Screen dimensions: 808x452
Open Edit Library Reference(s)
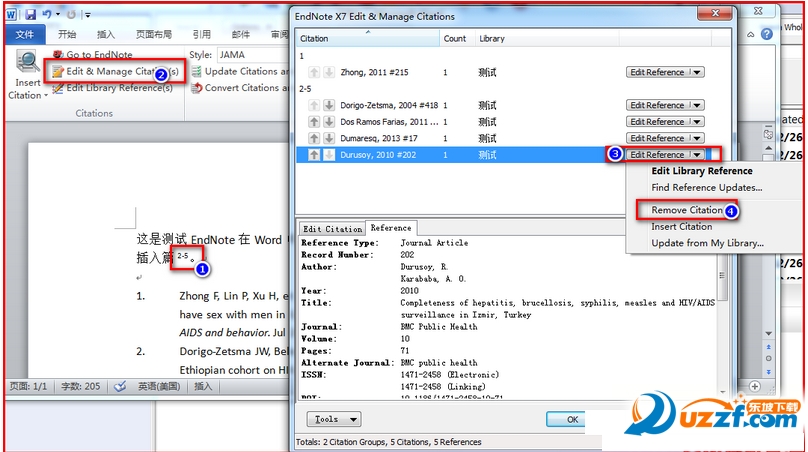[112, 88]
